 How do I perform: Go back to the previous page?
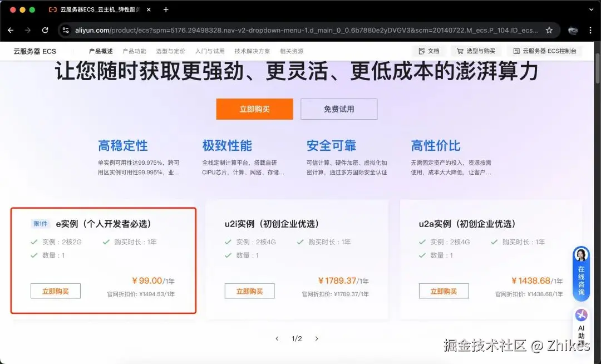click(x=11, y=30)
